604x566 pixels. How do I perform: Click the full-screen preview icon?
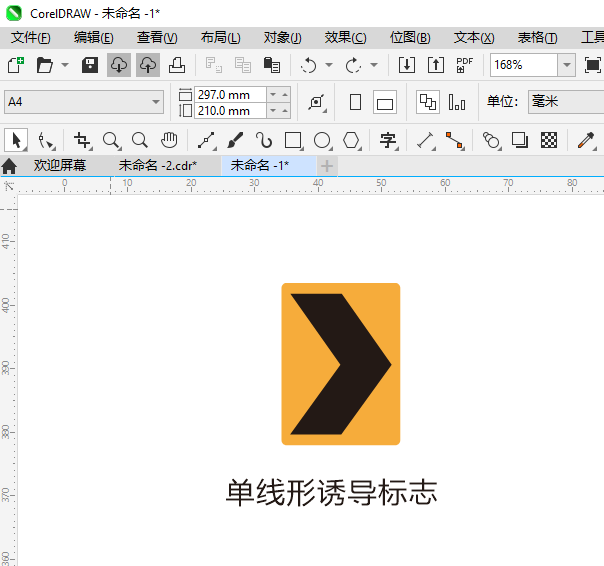(x=592, y=65)
